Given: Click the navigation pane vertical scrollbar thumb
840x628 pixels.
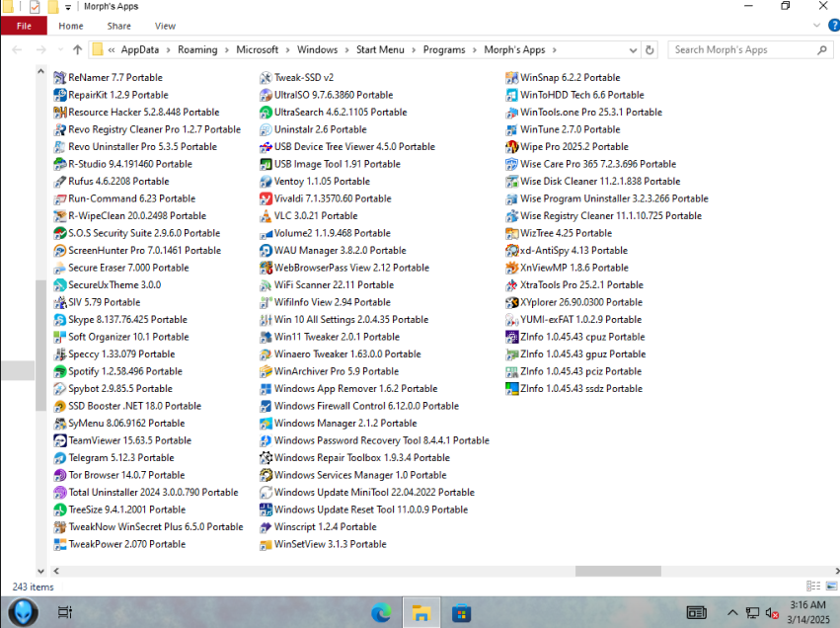Looking at the screenshot, I should pos(40,345).
